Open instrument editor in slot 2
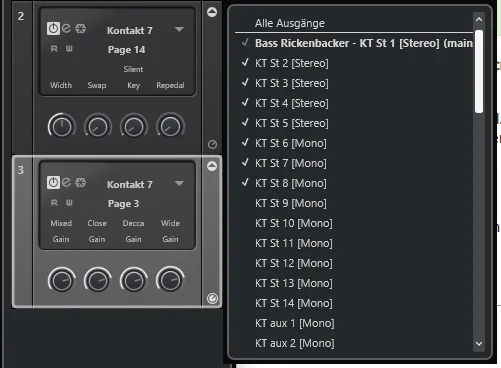The height and width of the screenshot is (368, 501). coord(66,28)
